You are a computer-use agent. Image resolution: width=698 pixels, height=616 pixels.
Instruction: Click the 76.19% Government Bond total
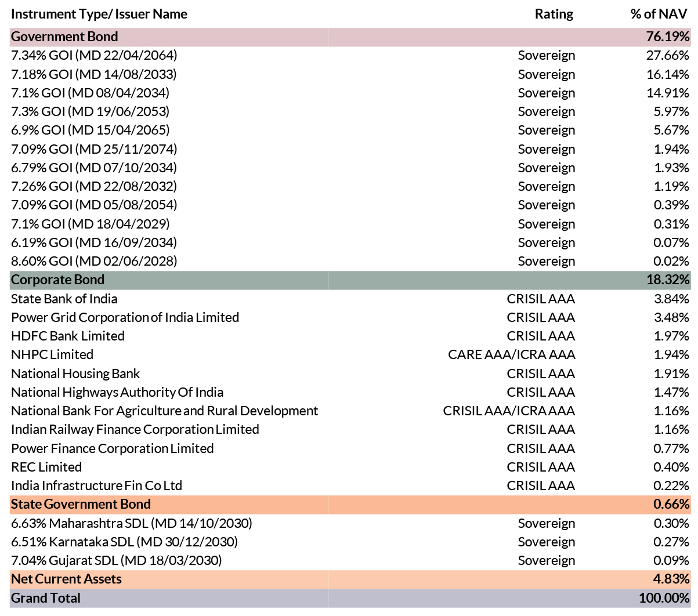(668, 37)
